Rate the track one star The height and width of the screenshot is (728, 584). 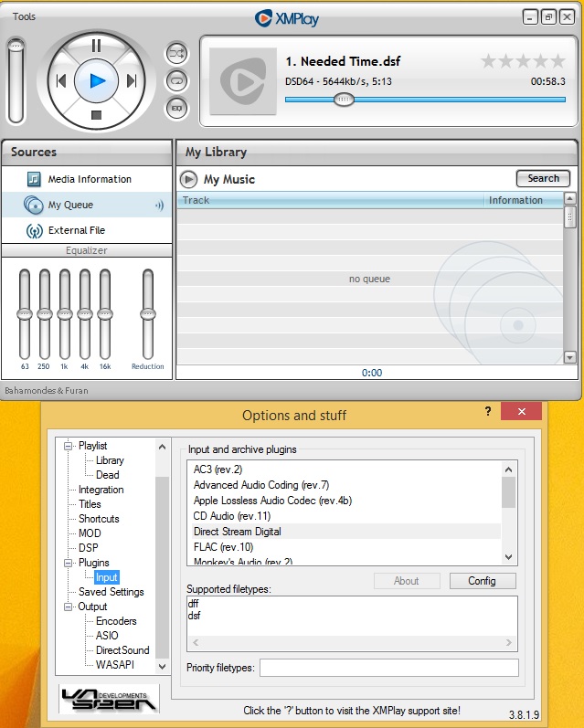click(x=488, y=61)
